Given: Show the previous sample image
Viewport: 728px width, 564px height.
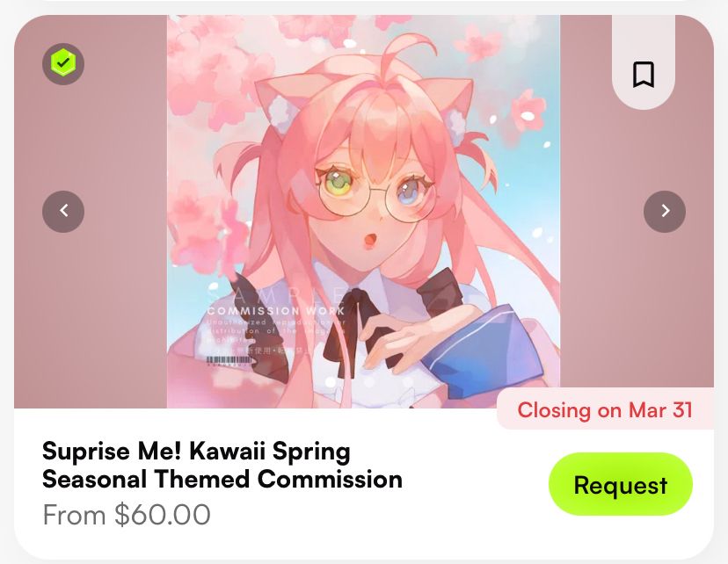Looking at the screenshot, I should point(63,211).
